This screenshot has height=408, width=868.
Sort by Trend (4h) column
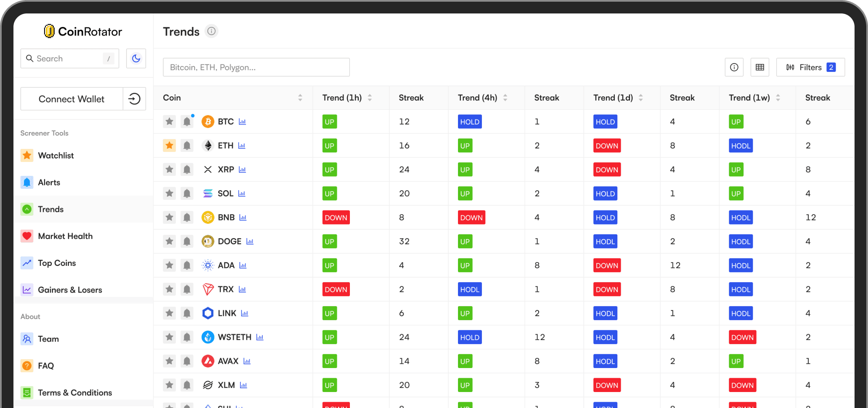[x=505, y=98]
